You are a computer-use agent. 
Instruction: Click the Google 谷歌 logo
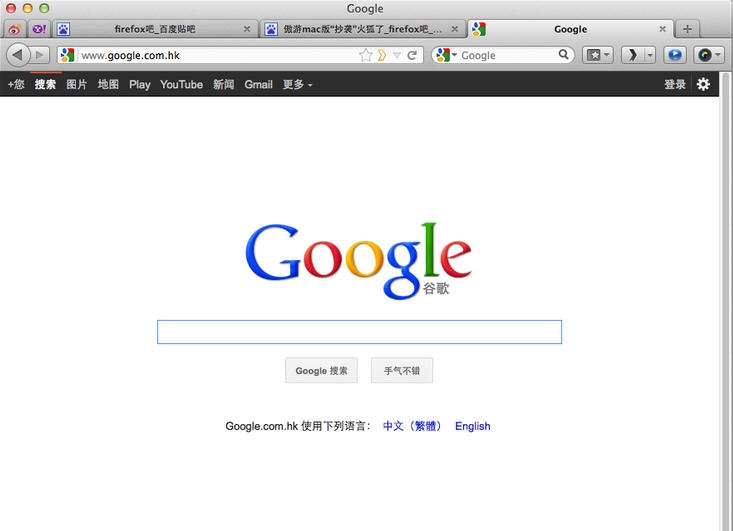point(359,261)
